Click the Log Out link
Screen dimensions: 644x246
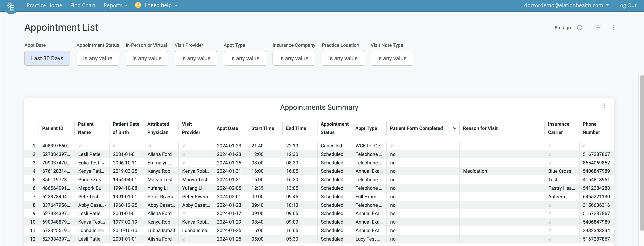[627, 5]
